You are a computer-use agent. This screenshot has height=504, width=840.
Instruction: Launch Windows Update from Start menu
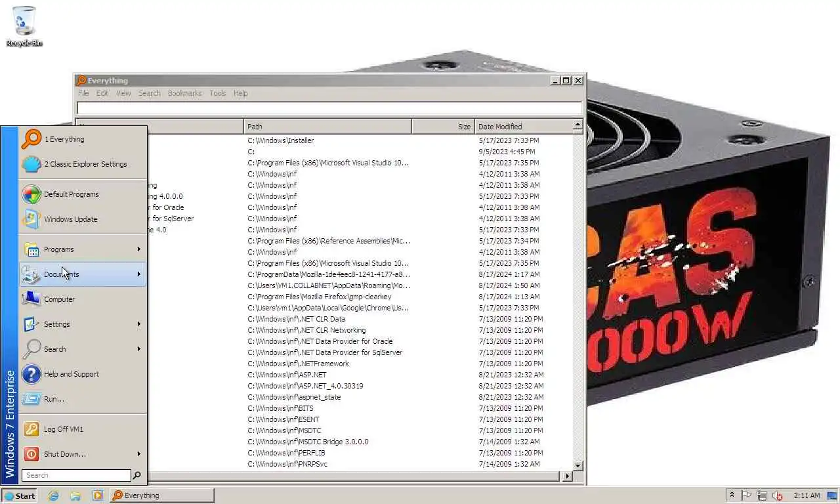(x=82, y=219)
